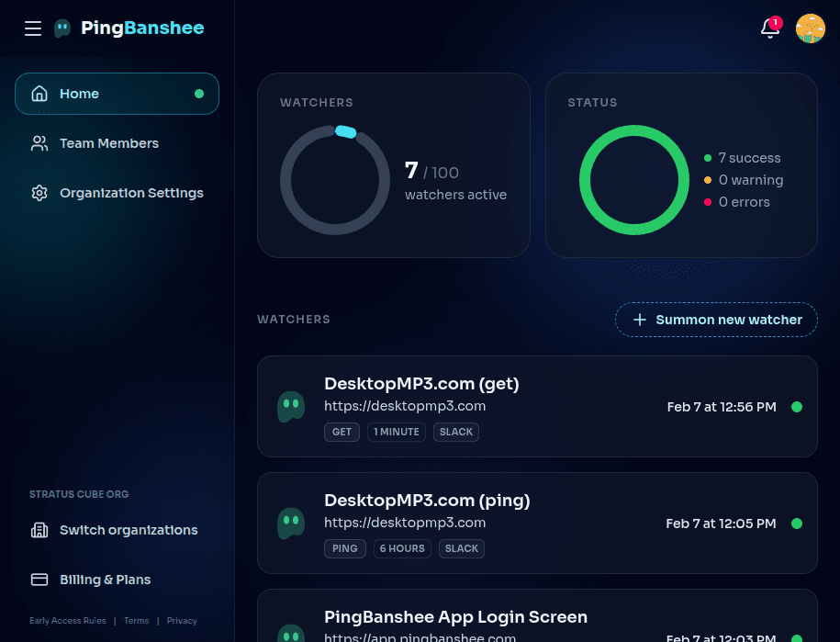Click the PingBanshee ghost logo
Screen dimensions: 840x642
62,28
